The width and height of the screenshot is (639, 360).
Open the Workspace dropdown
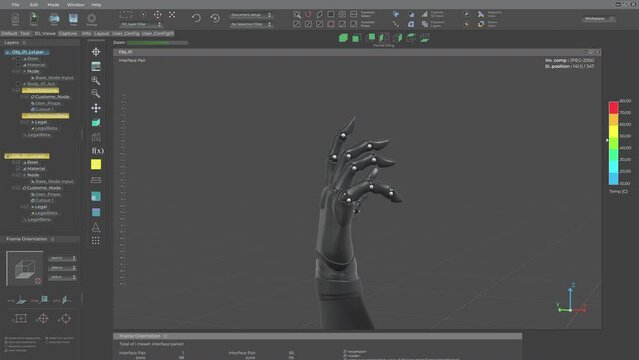[599, 19]
